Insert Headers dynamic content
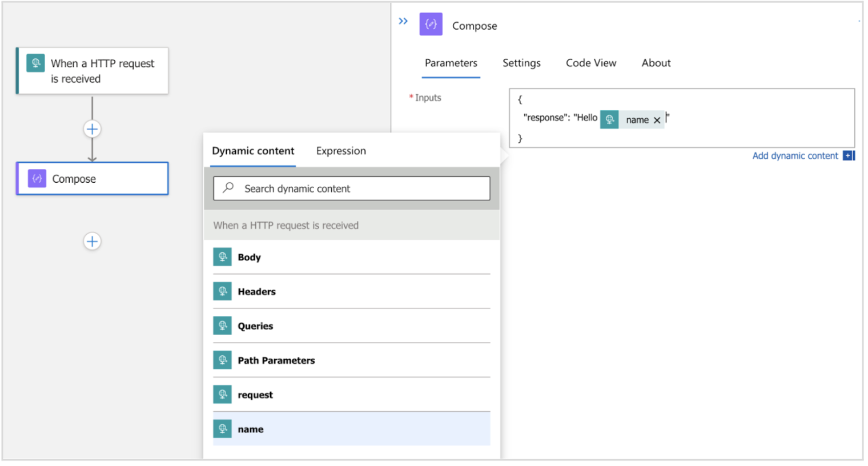 256,292
